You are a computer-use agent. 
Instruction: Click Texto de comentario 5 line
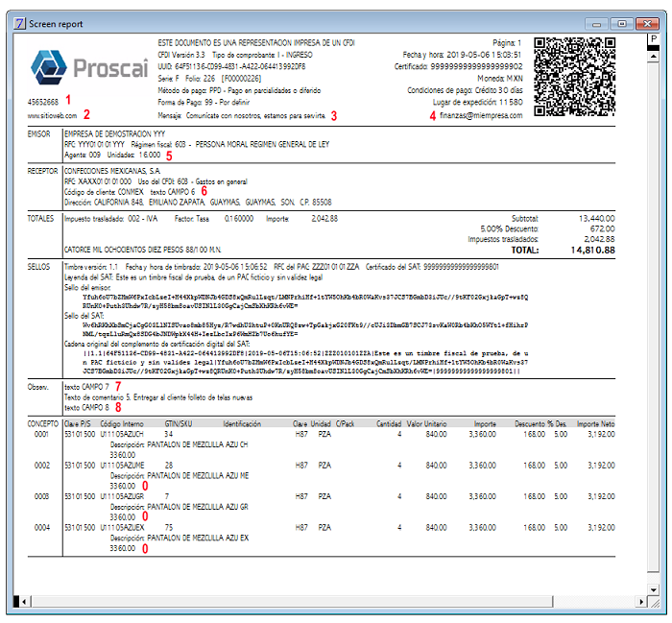(x=158, y=397)
